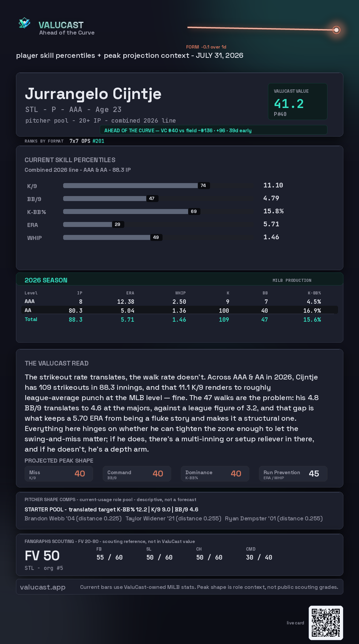Click the ValuCast crystal logo icon
The image size is (359, 644).
coord(24,23)
